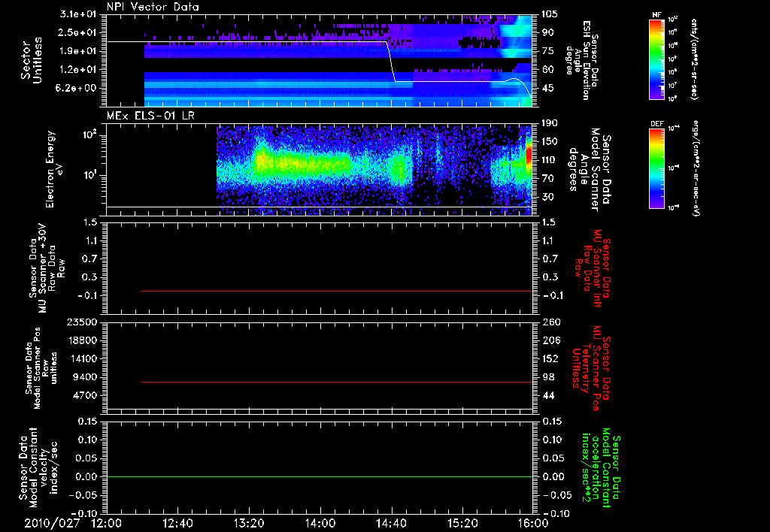Click the '13:20' time axis label
The image size is (770, 532).
249,524
